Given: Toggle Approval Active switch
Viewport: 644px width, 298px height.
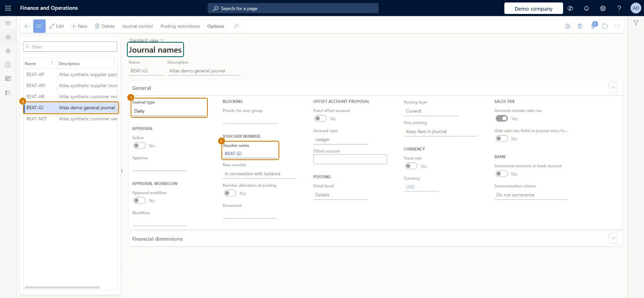Looking at the screenshot, I should tap(139, 146).
